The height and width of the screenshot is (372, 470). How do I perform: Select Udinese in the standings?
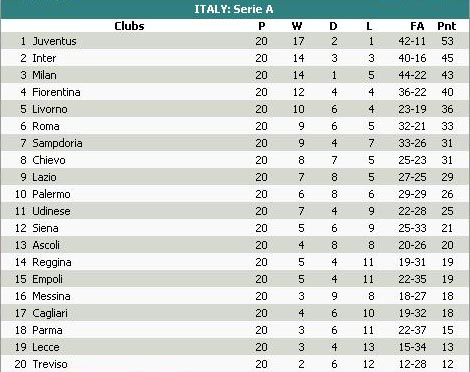[51, 211]
